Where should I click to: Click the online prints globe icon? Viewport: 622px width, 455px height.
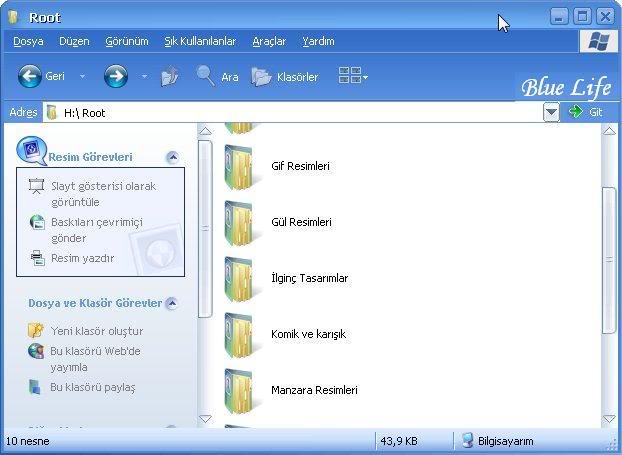tap(37, 222)
